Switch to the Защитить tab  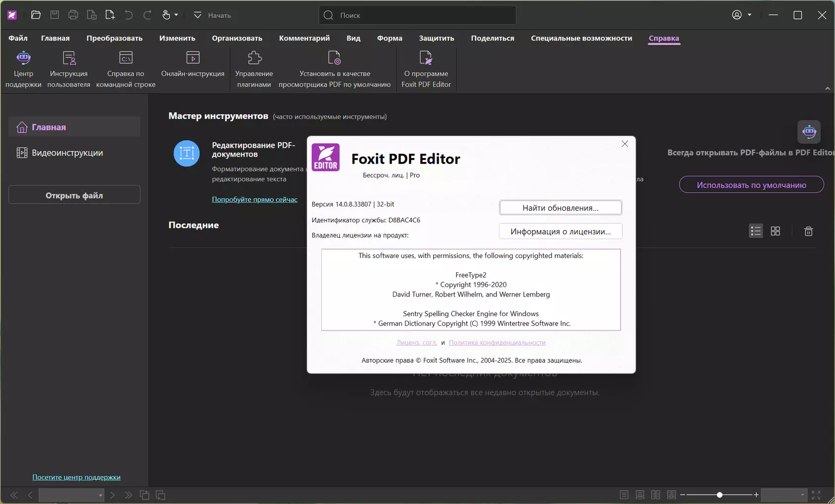(x=437, y=38)
